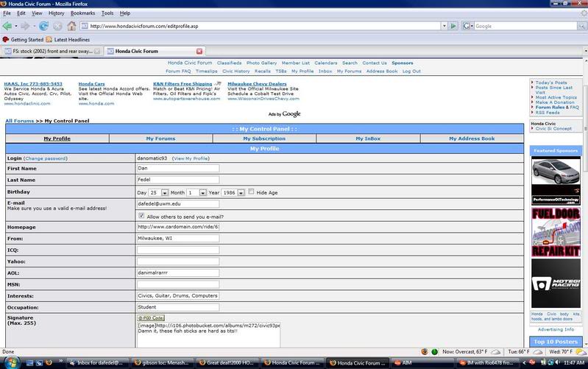
Task: Click the Firefox quick launch icon
Action: coord(49,362)
